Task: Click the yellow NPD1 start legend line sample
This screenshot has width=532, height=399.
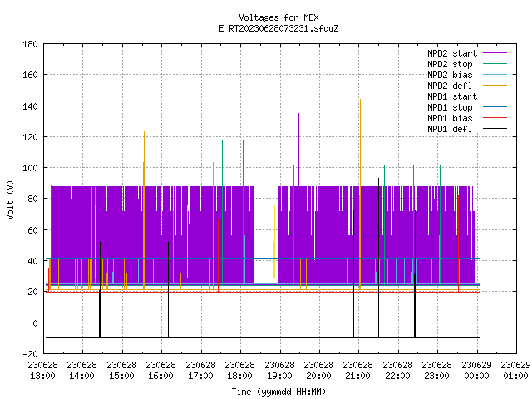Action: coord(495,96)
